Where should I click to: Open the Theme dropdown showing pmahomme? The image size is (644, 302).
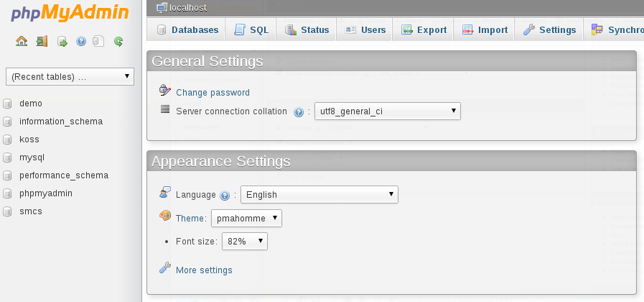246,218
